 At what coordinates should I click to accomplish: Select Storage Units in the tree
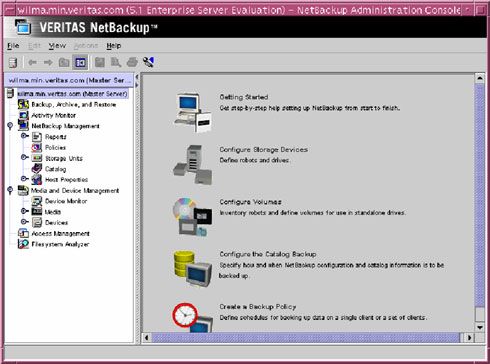tap(64, 158)
